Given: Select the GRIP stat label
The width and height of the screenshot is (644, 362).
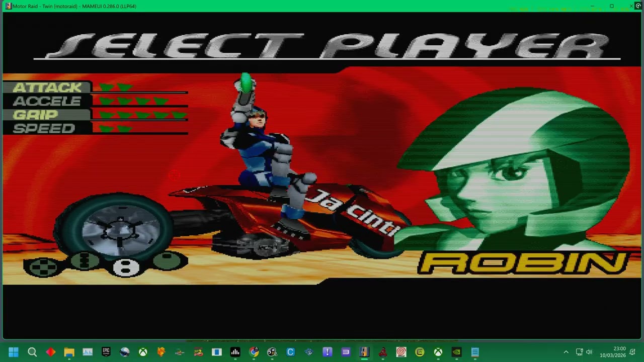Looking at the screenshot, I should coord(35,115).
